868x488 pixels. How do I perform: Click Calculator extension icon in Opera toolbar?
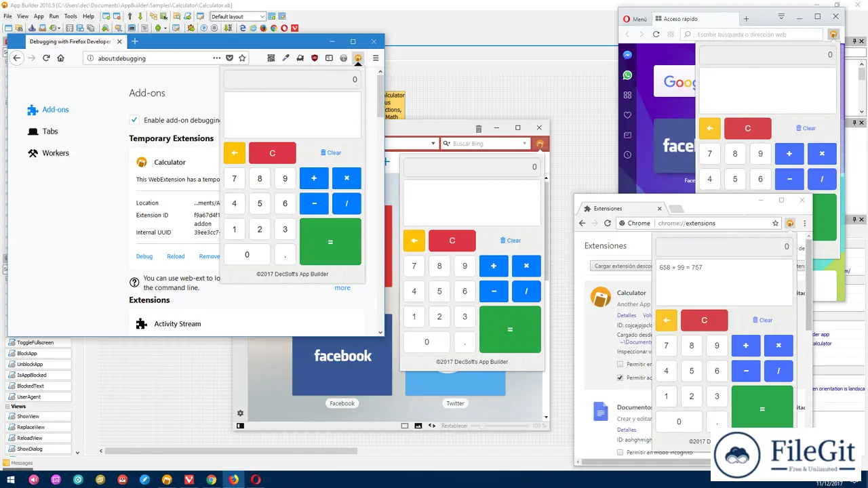tap(833, 35)
